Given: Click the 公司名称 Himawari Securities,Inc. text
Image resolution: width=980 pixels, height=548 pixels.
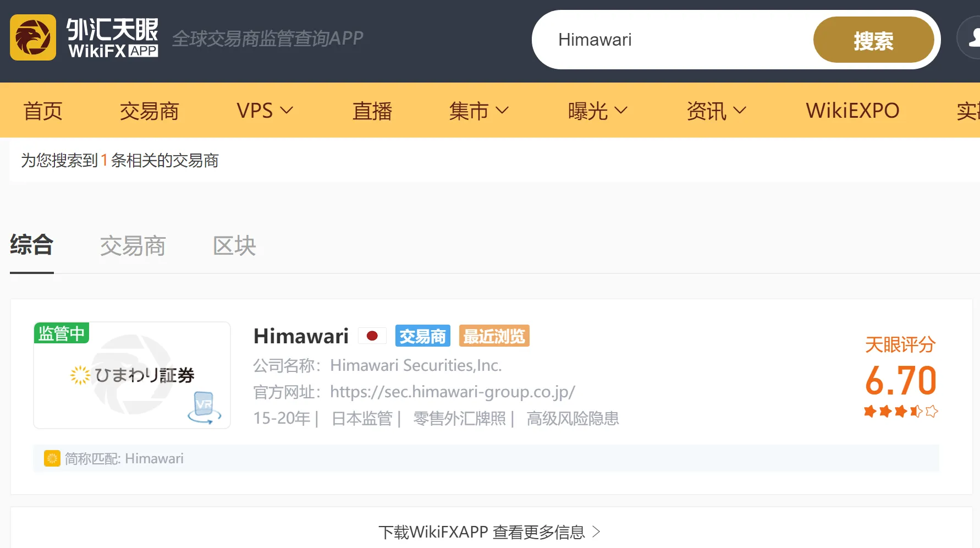Looking at the screenshot, I should [x=377, y=365].
